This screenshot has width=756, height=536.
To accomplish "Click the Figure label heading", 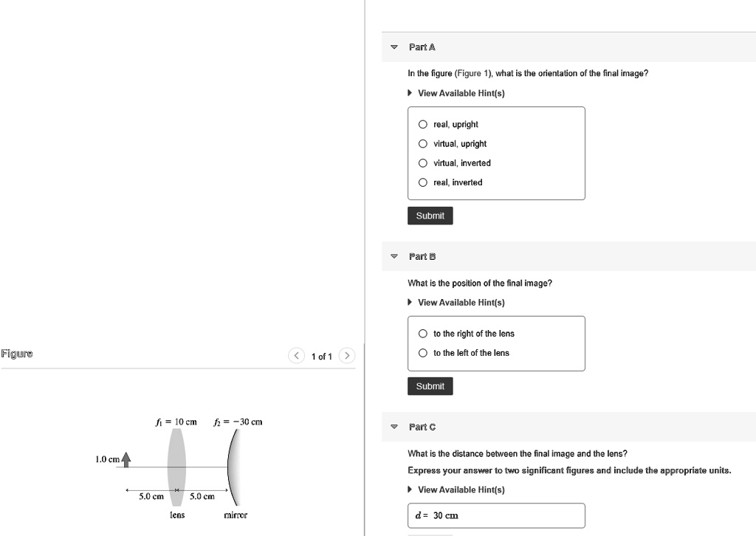I will click(16, 354).
